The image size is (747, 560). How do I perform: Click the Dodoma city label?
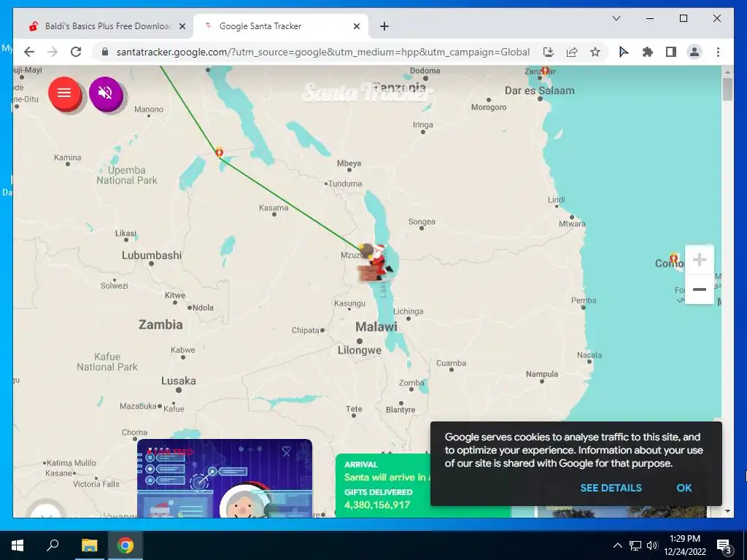click(x=425, y=71)
